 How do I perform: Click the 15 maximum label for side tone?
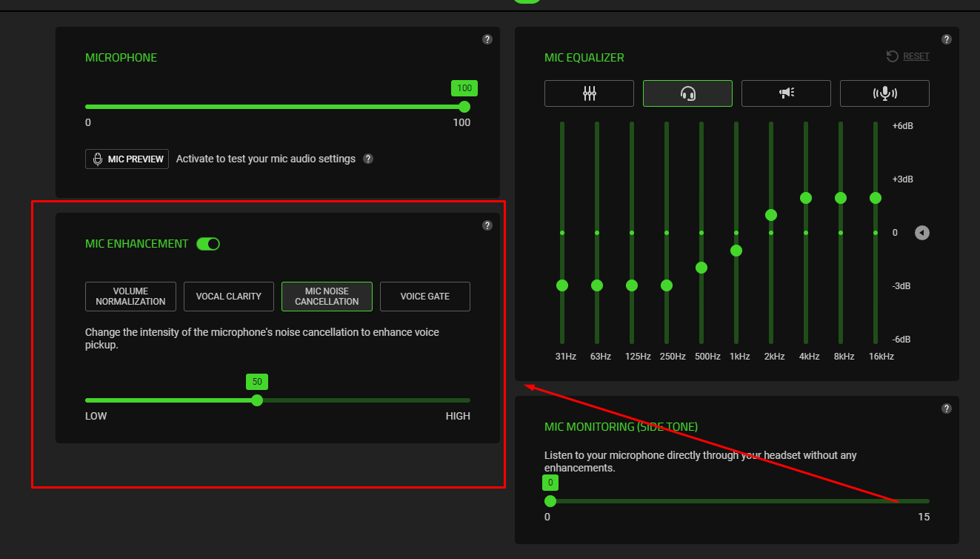(924, 517)
